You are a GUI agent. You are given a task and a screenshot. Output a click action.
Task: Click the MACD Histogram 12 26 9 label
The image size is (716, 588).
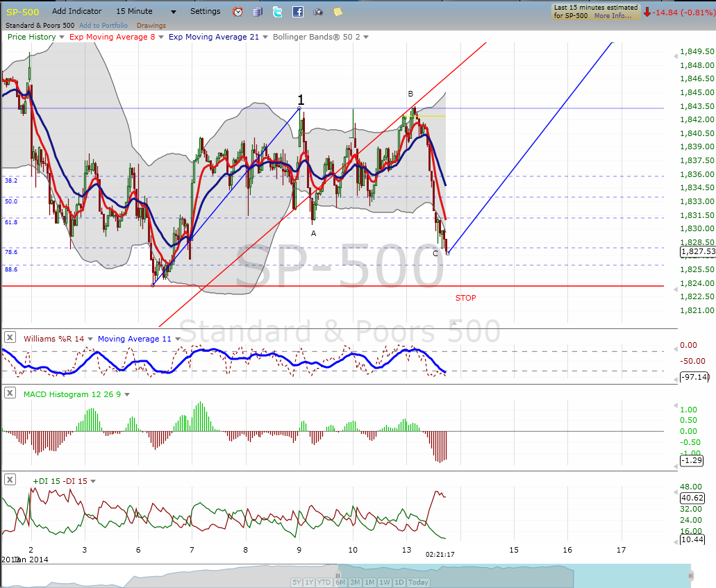pyautogui.click(x=72, y=394)
